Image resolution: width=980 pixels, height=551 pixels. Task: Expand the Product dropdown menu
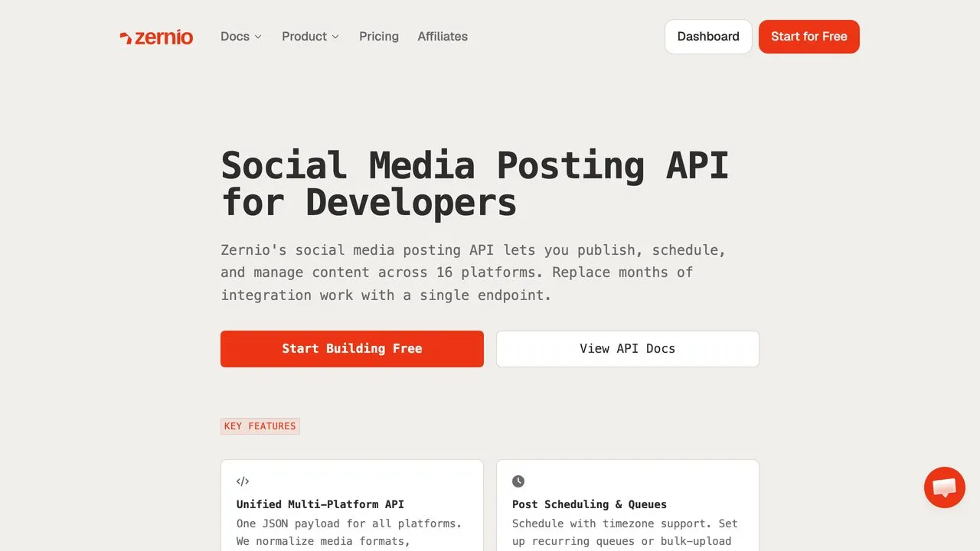tap(311, 37)
